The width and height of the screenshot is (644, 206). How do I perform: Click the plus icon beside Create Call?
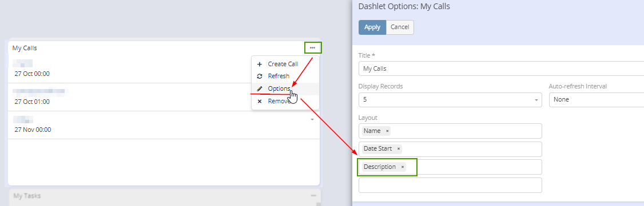(x=259, y=64)
